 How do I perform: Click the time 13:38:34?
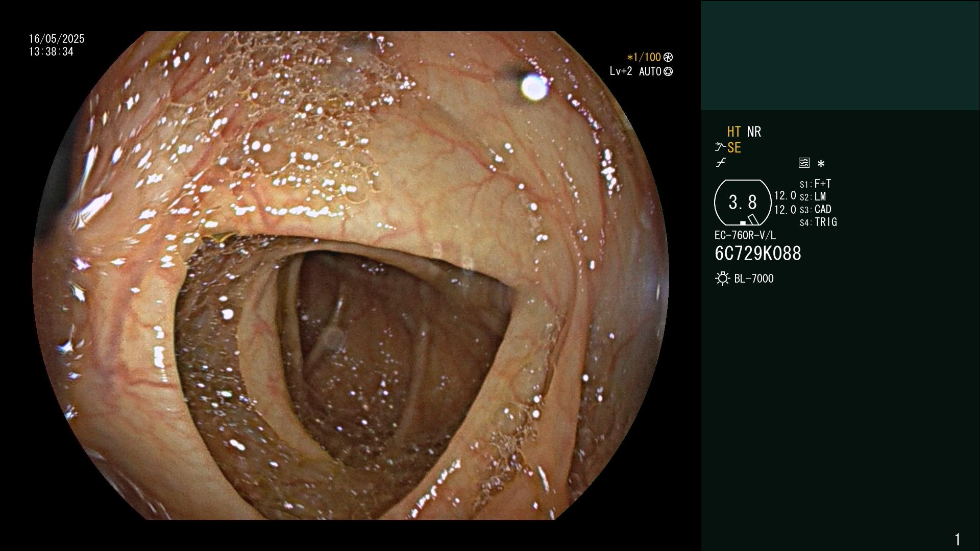(51, 52)
